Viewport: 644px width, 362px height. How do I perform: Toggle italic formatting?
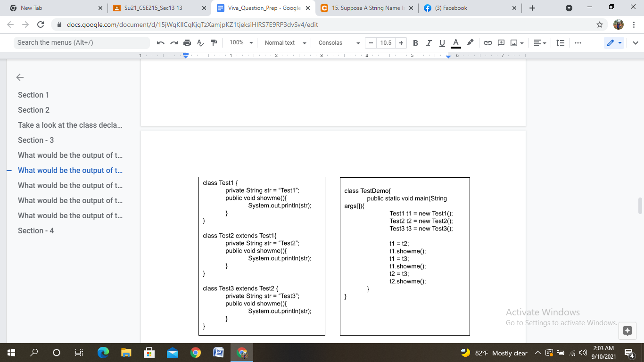pos(429,42)
